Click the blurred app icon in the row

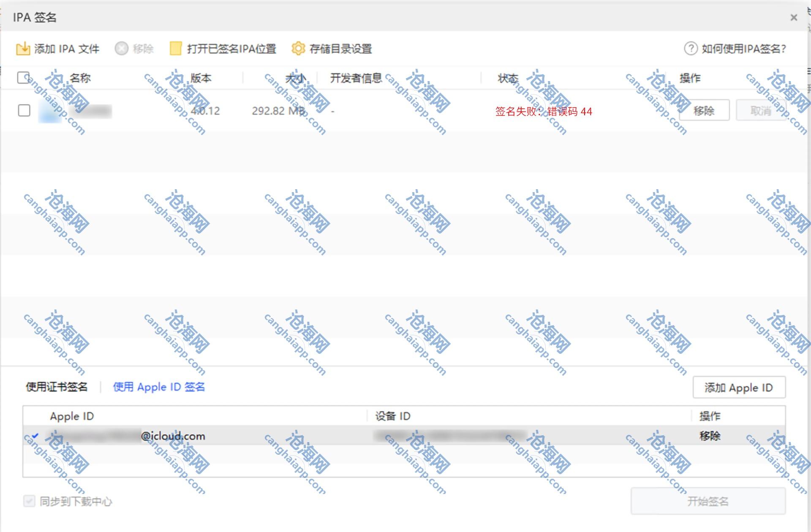50,111
